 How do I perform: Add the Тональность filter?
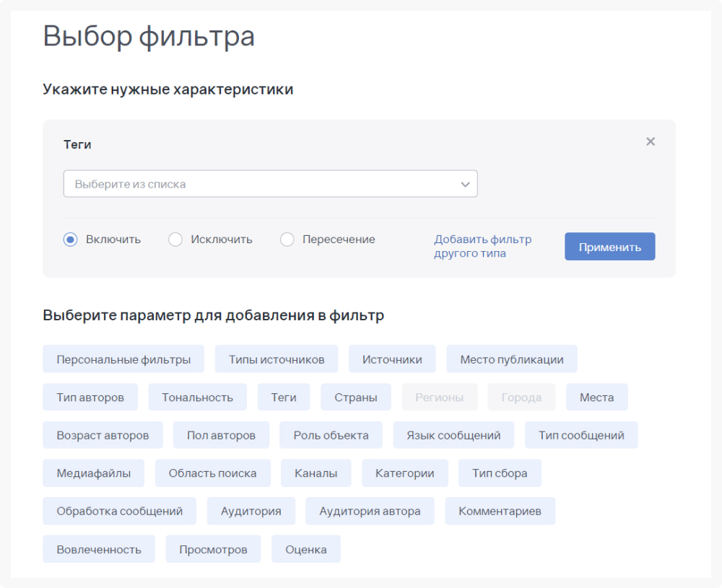197,397
